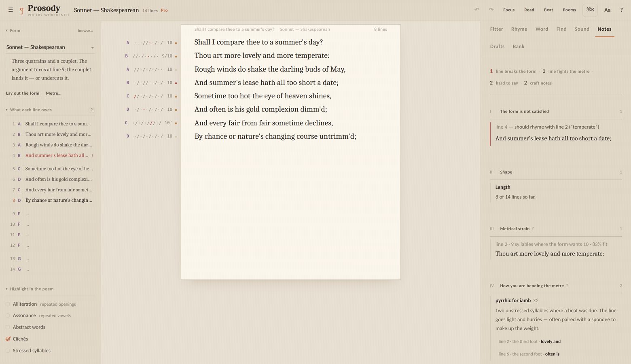Viewport: 631px width, 364px height.
Task: Open the Word tab
Action: pos(542,29)
